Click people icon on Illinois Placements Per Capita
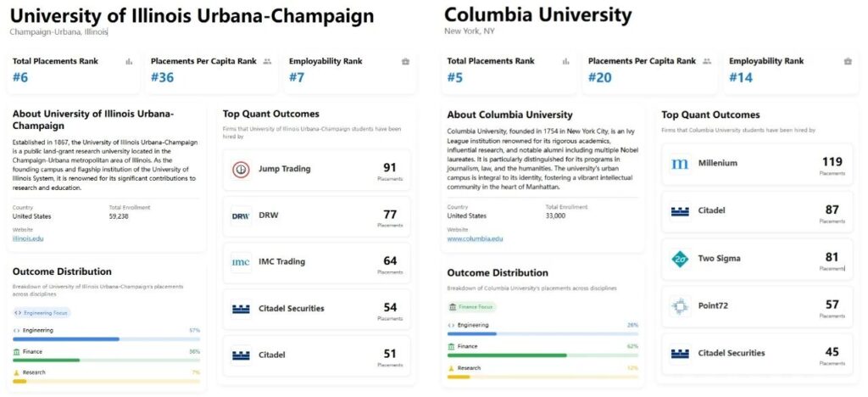Screen dimensions: 868x397 tap(267, 61)
